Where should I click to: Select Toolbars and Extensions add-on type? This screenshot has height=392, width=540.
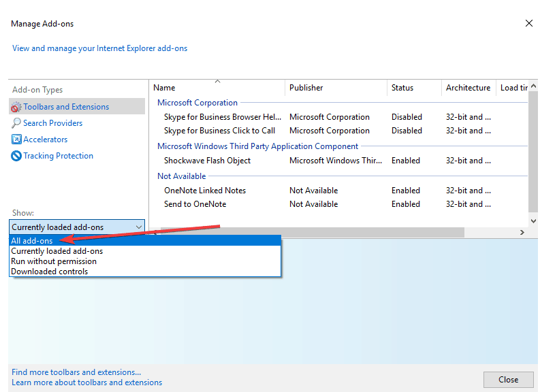coord(77,106)
